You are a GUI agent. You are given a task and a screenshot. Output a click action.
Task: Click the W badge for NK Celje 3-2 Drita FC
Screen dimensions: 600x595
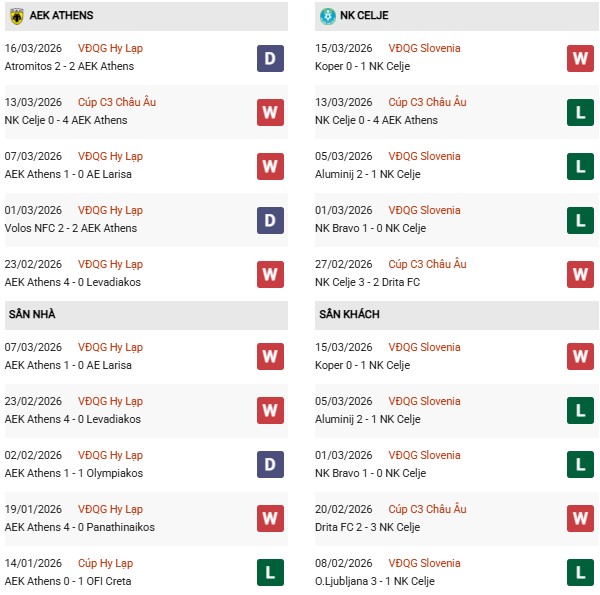point(580,274)
